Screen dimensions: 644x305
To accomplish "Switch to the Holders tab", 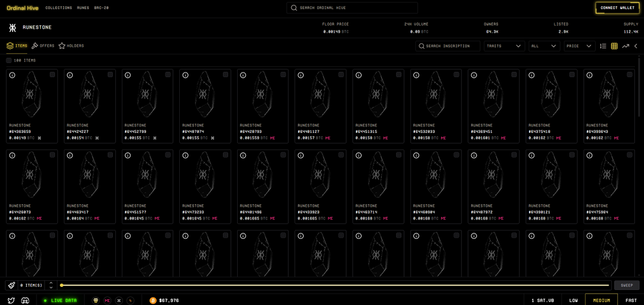I will pyautogui.click(x=71, y=46).
